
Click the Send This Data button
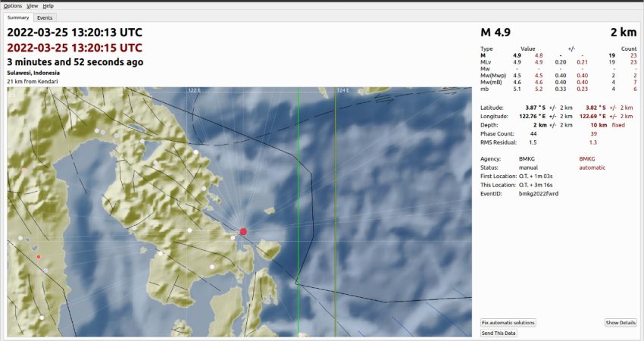[499, 333]
